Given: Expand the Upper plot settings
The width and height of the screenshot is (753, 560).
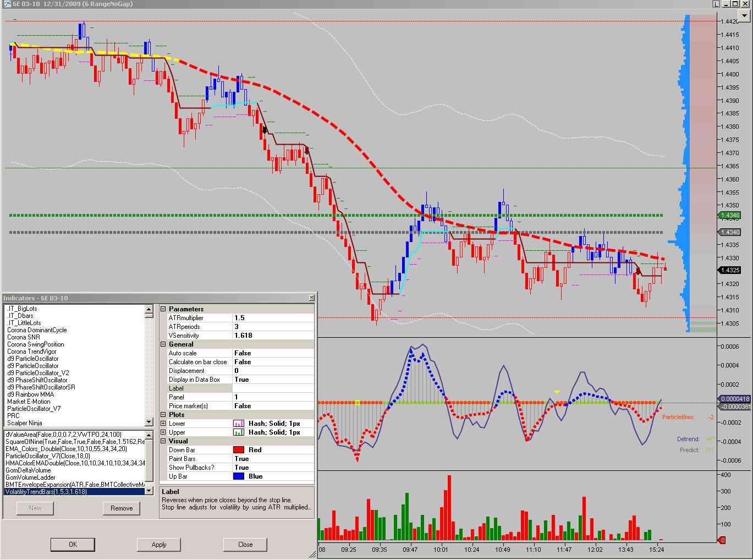Looking at the screenshot, I should (163, 432).
